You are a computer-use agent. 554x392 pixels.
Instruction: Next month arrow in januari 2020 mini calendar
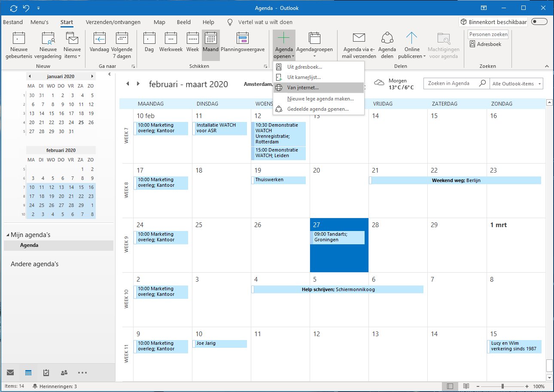[x=92, y=76]
